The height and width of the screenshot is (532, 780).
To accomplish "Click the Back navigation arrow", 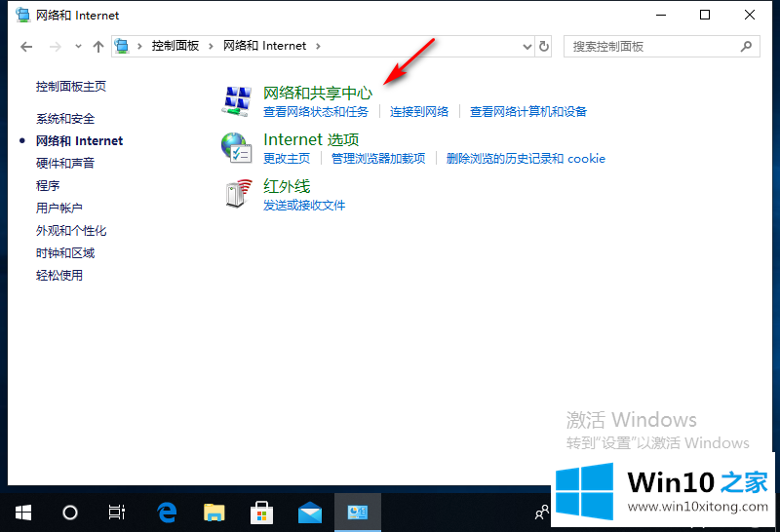I will pos(26,46).
